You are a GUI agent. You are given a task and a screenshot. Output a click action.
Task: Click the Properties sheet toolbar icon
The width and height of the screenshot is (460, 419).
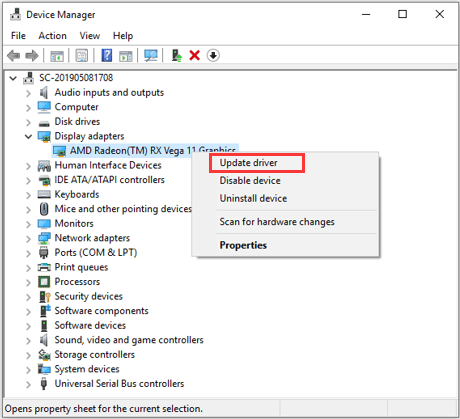click(82, 55)
